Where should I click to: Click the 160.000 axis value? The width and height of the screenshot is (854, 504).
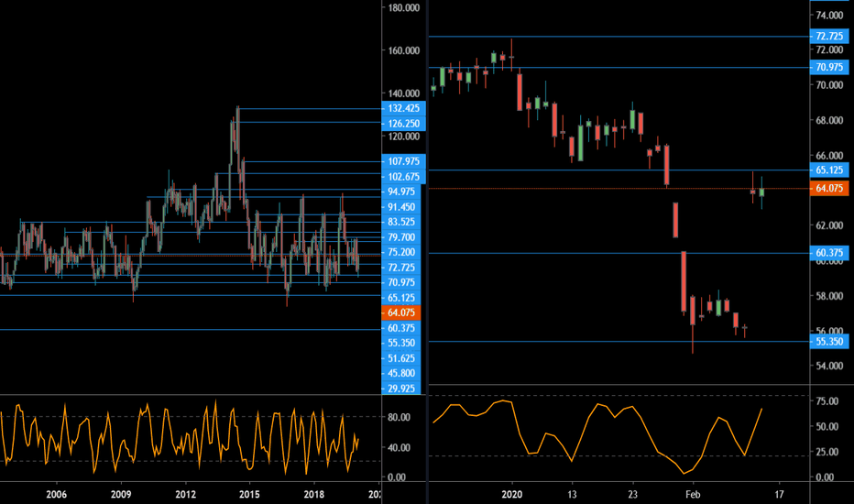403,50
